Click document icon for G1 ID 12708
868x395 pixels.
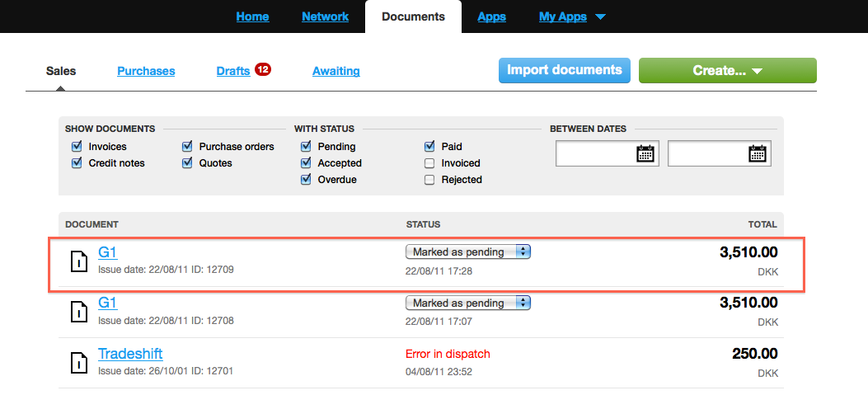coord(79,313)
